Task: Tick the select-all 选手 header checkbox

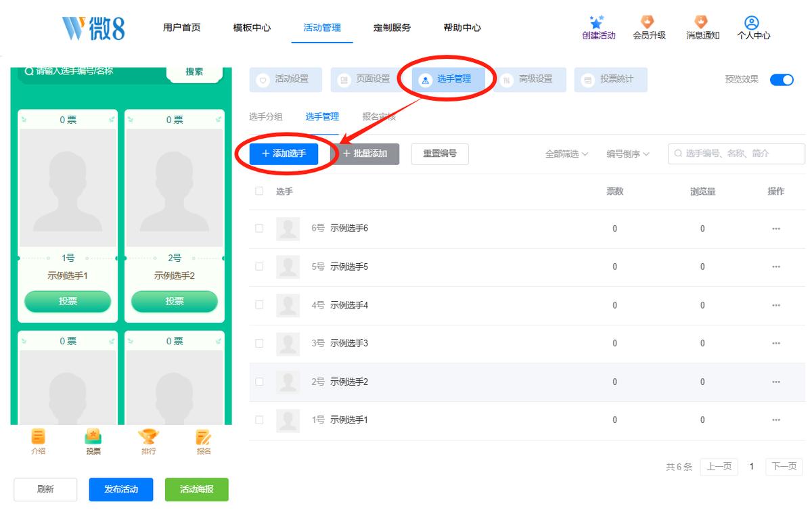Action: coord(259,191)
